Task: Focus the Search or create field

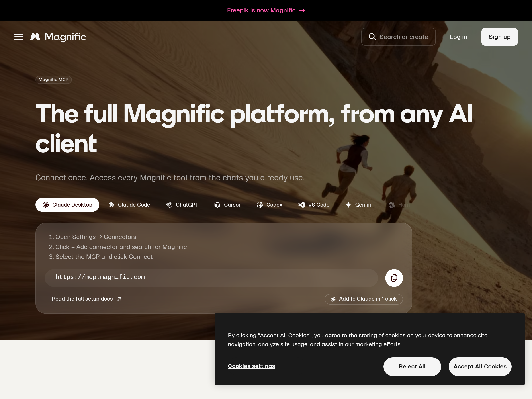Action: point(398,37)
